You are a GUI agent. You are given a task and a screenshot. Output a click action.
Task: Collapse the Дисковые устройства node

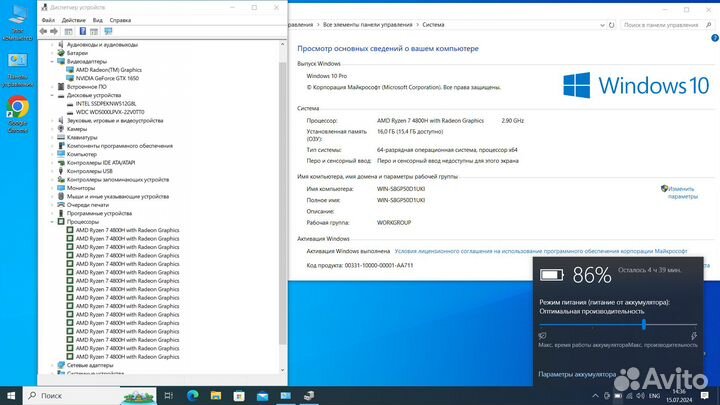(52, 95)
